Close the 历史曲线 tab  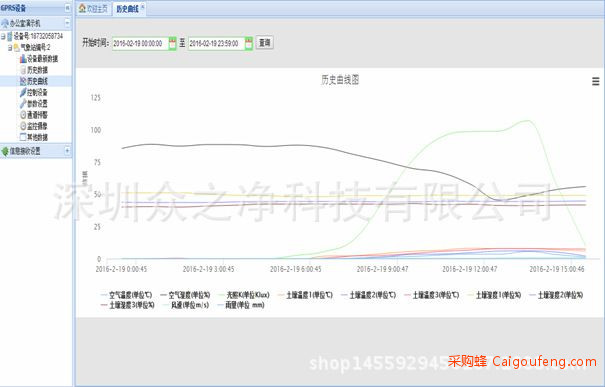tap(143, 7)
